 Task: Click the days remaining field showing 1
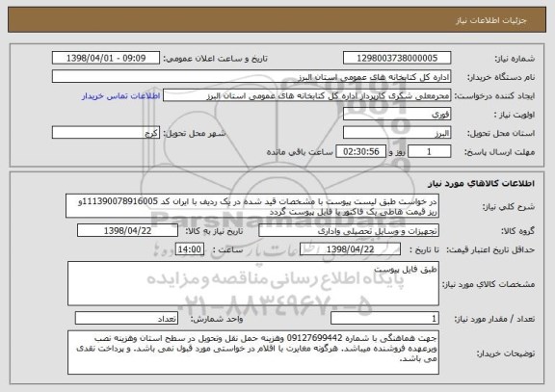click(x=430, y=152)
